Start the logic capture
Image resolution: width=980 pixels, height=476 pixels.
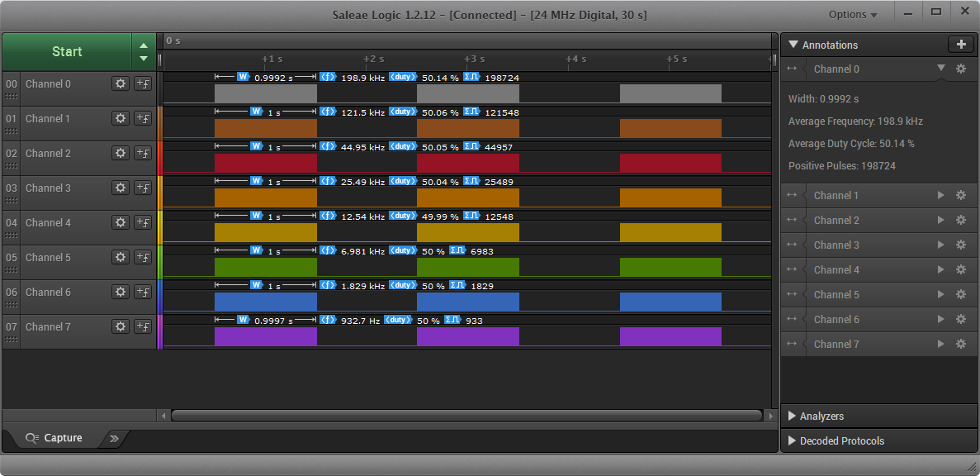tap(67, 52)
